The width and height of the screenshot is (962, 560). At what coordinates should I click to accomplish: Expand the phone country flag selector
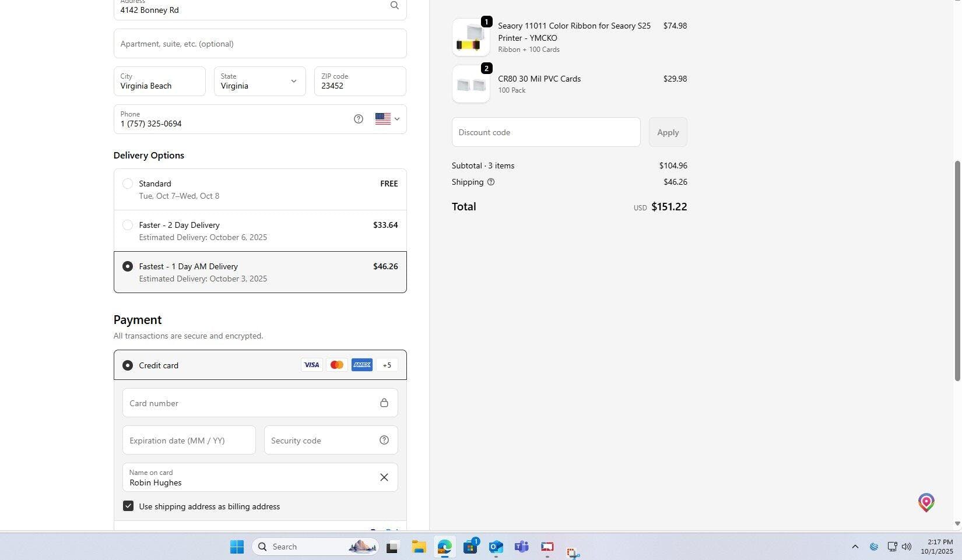point(387,119)
